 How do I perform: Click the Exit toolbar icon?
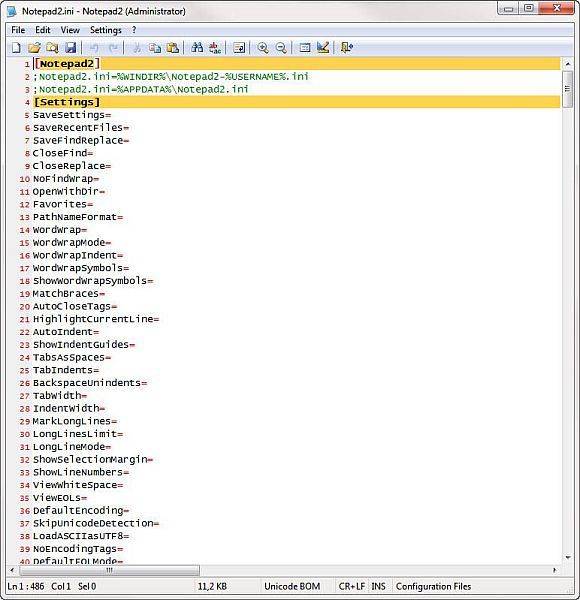347,48
